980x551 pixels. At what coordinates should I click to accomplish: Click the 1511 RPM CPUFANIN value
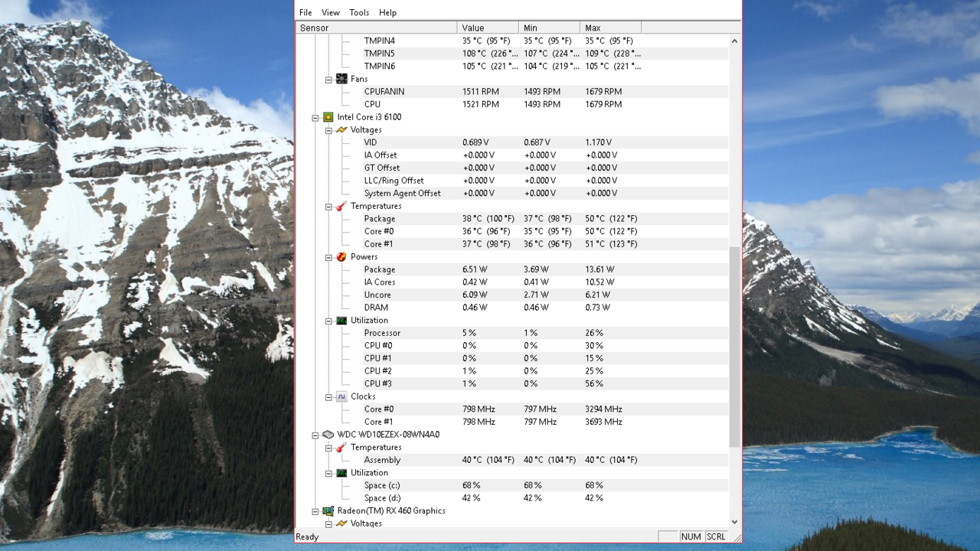click(481, 91)
